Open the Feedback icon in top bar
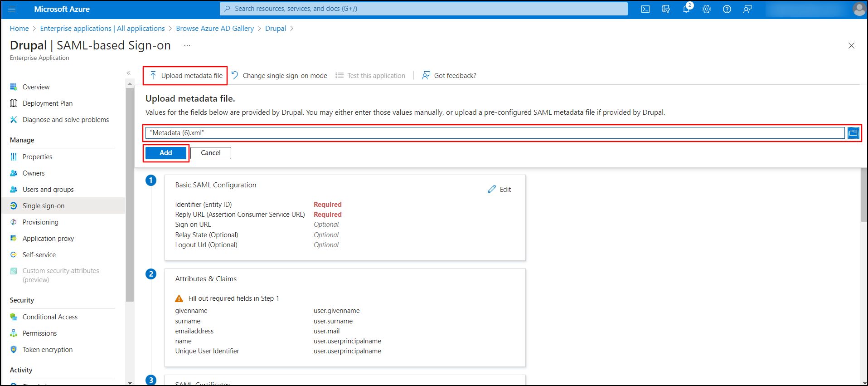The width and height of the screenshot is (868, 386). pyautogui.click(x=747, y=9)
